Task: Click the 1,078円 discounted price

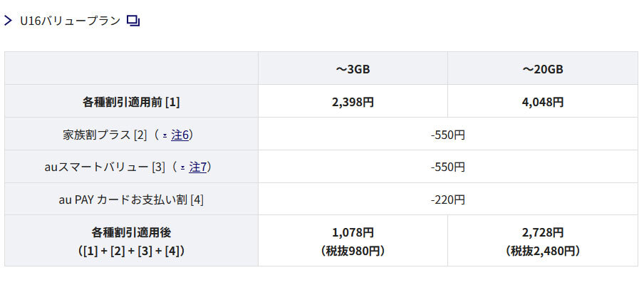Action: [x=353, y=233]
